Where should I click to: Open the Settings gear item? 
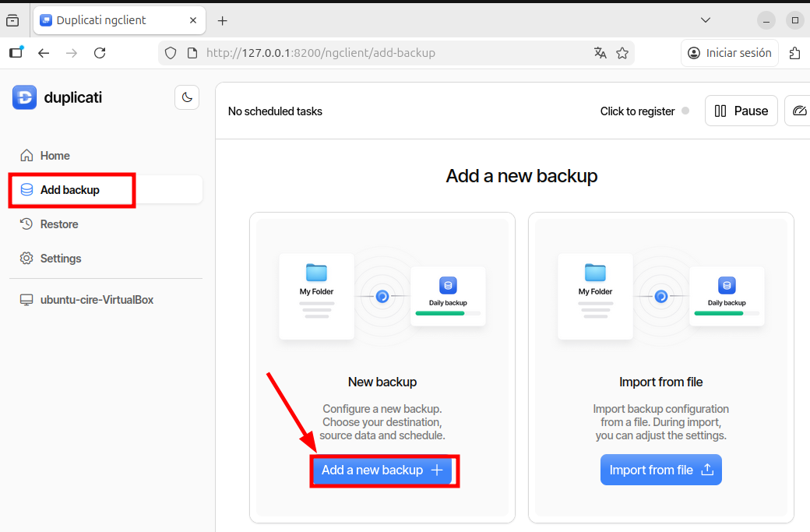[x=60, y=259]
